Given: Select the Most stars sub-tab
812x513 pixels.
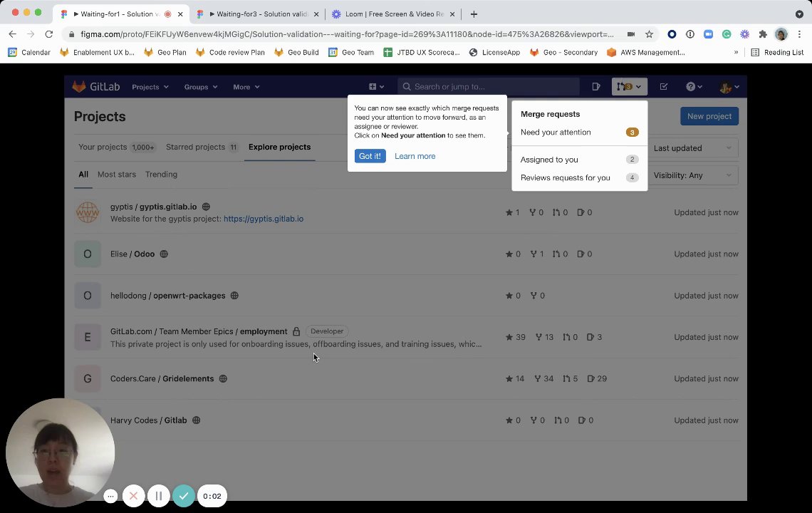Looking at the screenshot, I should point(117,175).
